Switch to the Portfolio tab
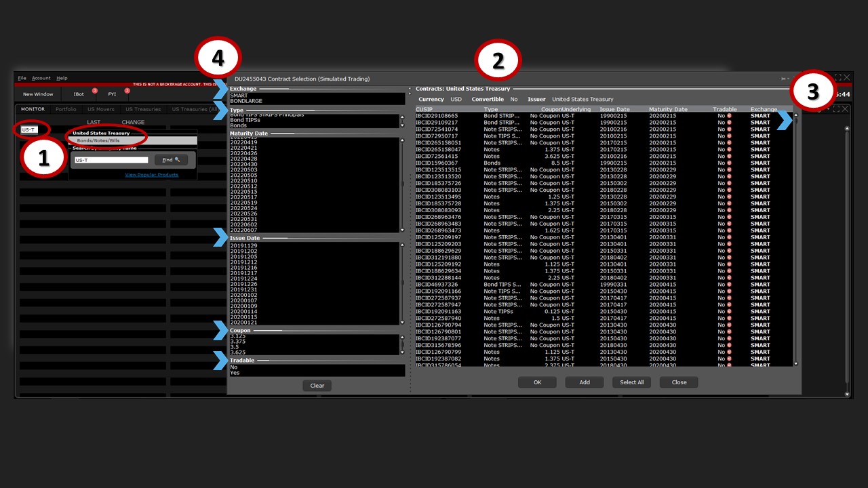The height and width of the screenshot is (488, 868). [66, 109]
